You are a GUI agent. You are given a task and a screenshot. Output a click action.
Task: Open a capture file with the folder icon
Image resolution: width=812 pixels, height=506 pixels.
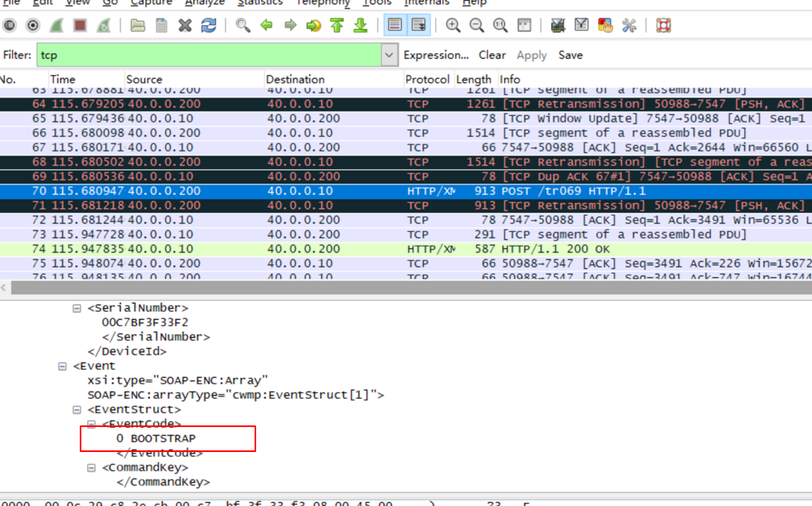[138, 25]
